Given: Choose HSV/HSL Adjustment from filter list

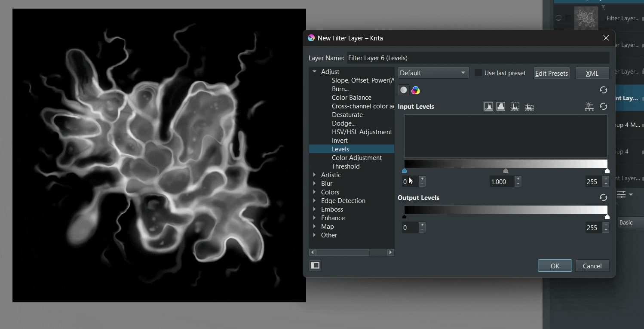Looking at the screenshot, I should (x=362, y=132).
